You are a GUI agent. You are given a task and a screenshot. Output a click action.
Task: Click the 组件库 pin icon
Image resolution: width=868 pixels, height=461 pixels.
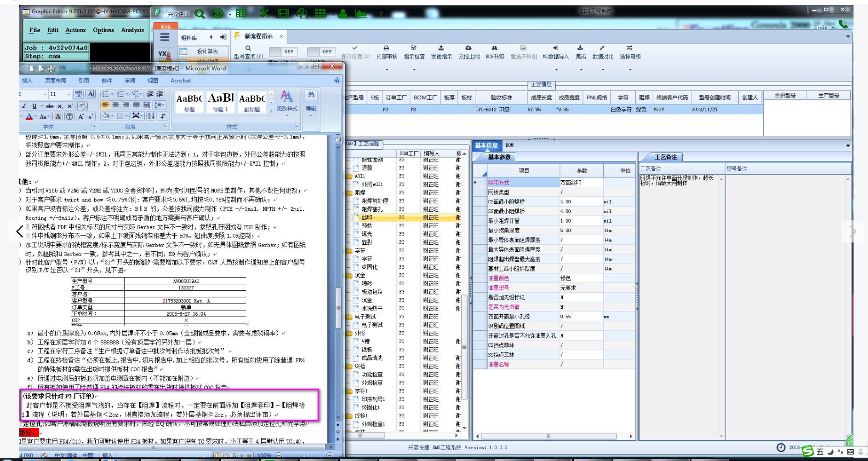tap(223, 37)
